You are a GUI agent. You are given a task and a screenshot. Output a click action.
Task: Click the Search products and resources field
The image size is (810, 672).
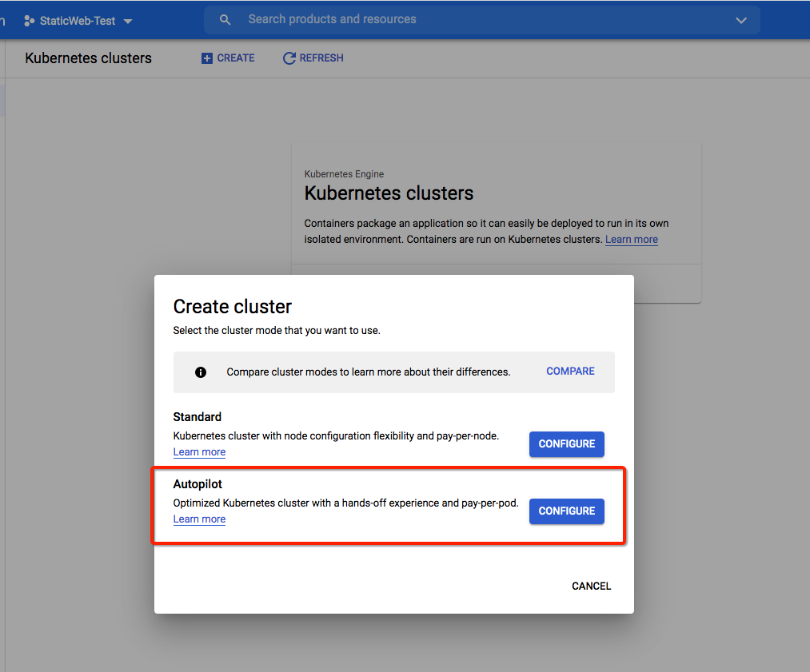coord(360,18)
